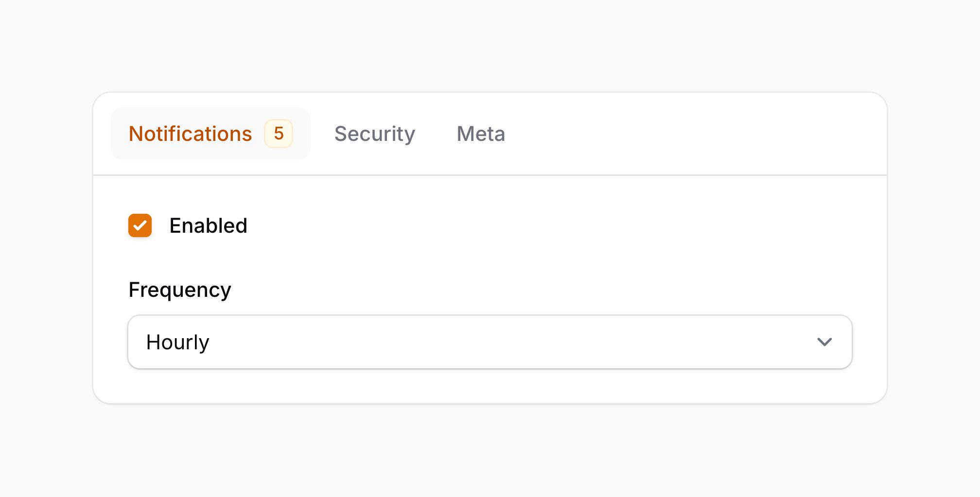
Task: Click the white checkmark icon beside Enabled
Action: [140, 225]
